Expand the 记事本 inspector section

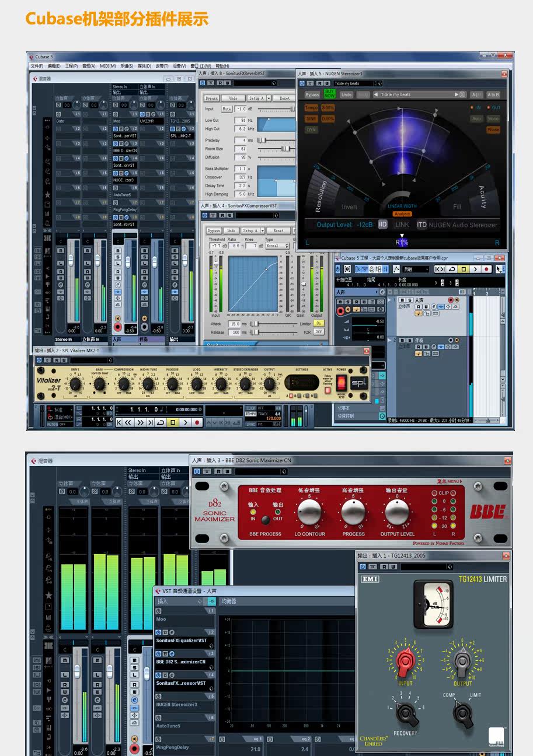click(x=361, y=408)
